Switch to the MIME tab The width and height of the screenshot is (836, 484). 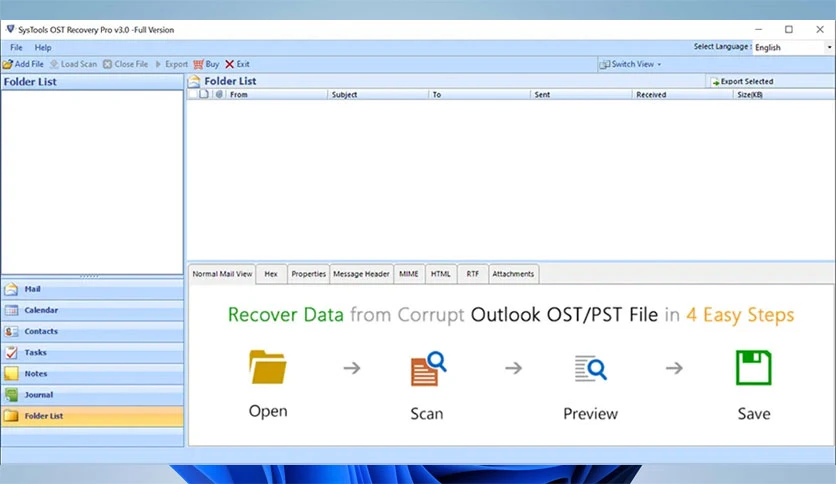[x=409, y=274]
